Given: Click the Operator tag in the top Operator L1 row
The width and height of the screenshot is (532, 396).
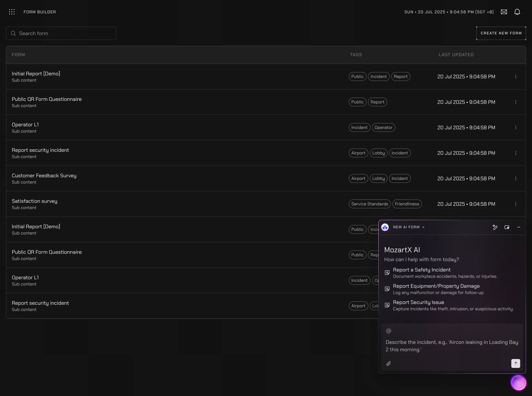Looking at the screenshot, I should 384,127.
